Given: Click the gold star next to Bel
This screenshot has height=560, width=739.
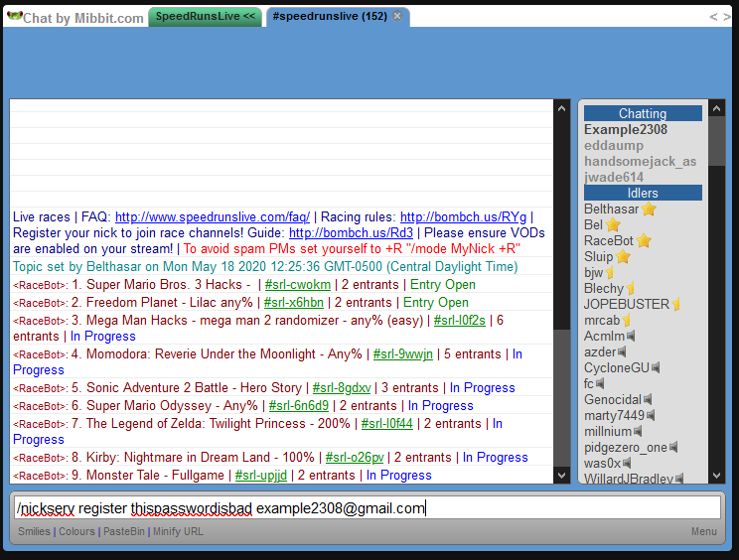Looking at the screenshot, I should [x=613, y=224].
